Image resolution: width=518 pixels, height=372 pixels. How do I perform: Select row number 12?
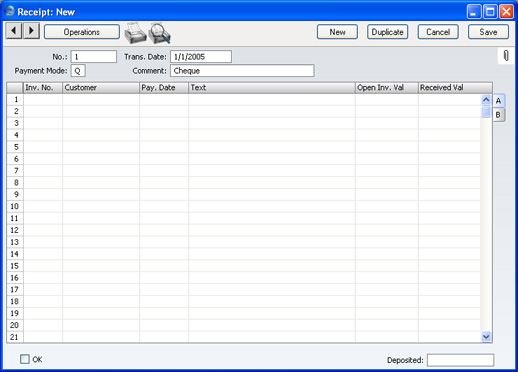click(15, 230)
